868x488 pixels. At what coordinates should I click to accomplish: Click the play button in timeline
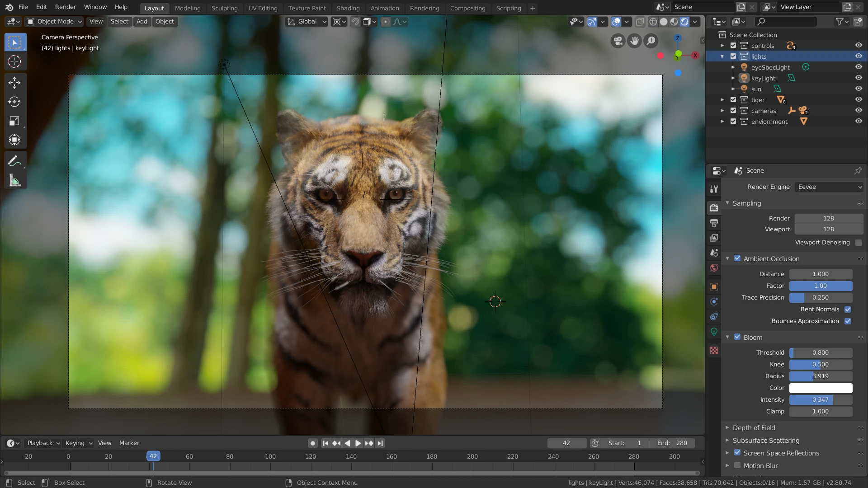pos(358,443)
